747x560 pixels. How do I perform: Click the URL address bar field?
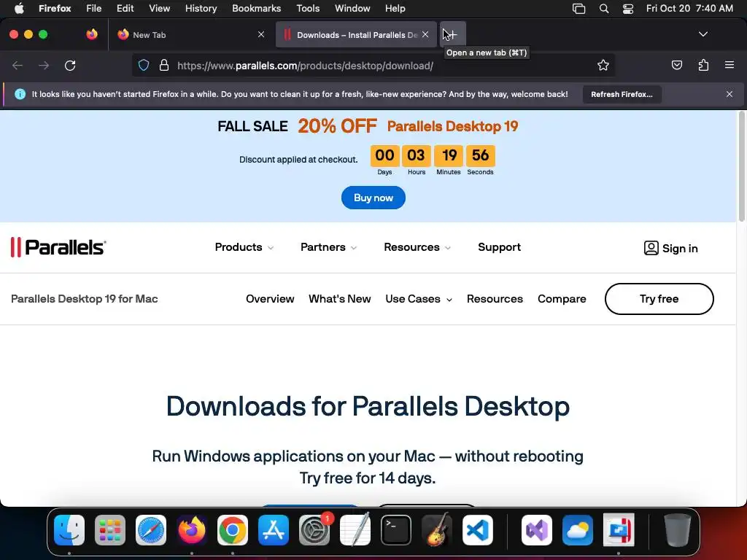tap(373, 65)
